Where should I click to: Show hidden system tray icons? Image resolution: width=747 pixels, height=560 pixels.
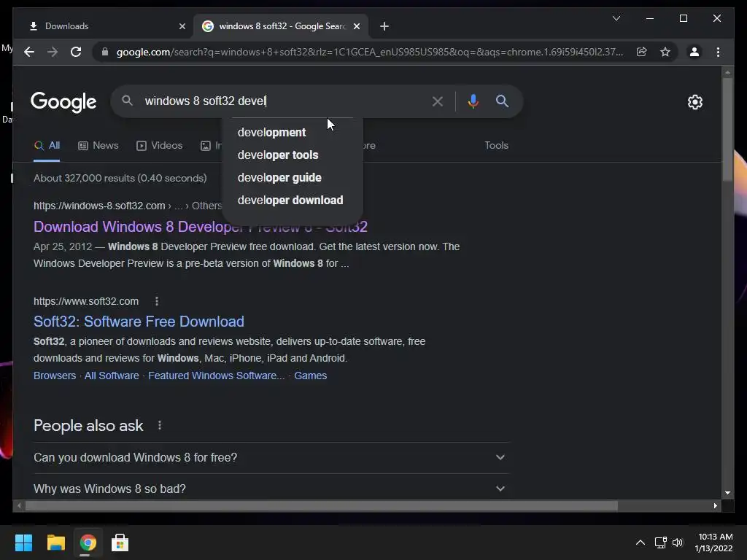pyautogui.click(x=640, y=542)
